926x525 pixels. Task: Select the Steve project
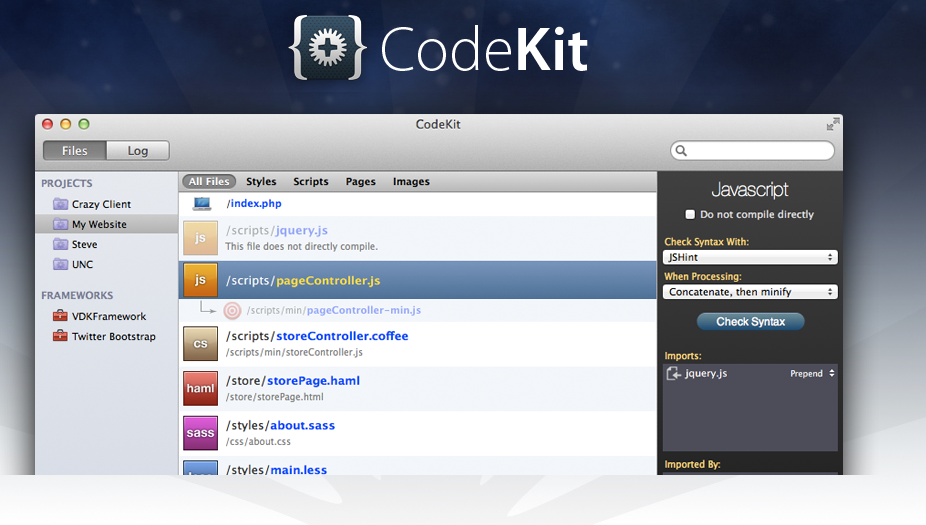(84, 244)
